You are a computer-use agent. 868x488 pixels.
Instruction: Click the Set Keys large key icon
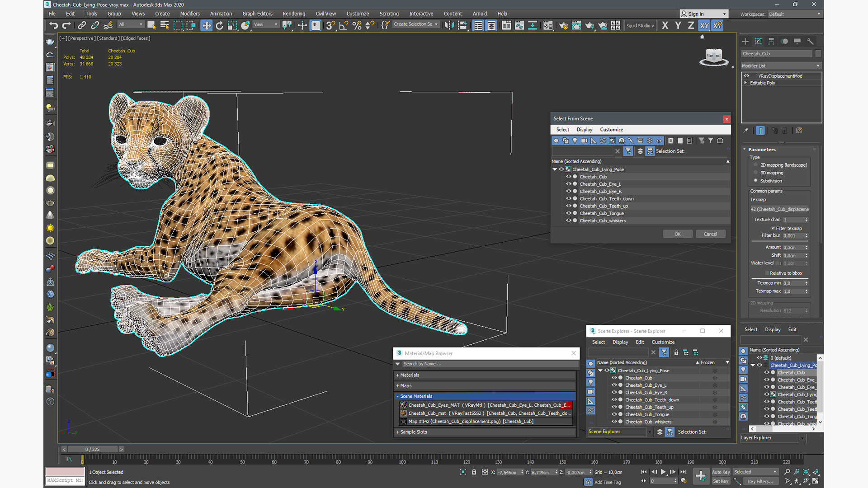point(701,476)
